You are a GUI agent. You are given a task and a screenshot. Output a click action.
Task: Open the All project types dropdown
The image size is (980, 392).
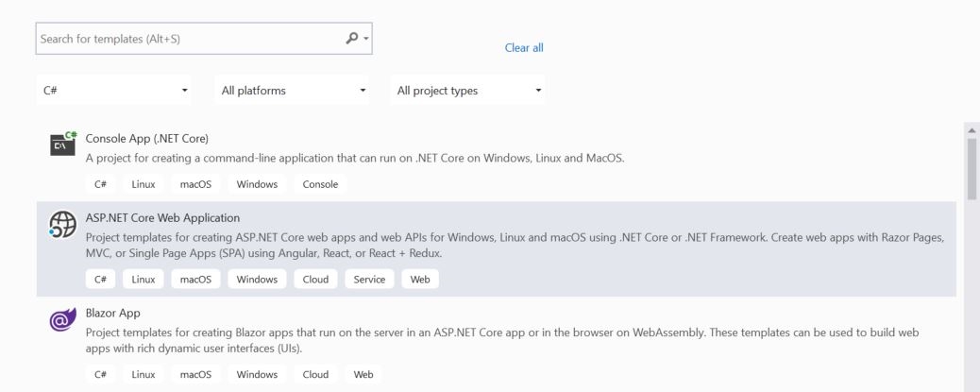point(467,91)
